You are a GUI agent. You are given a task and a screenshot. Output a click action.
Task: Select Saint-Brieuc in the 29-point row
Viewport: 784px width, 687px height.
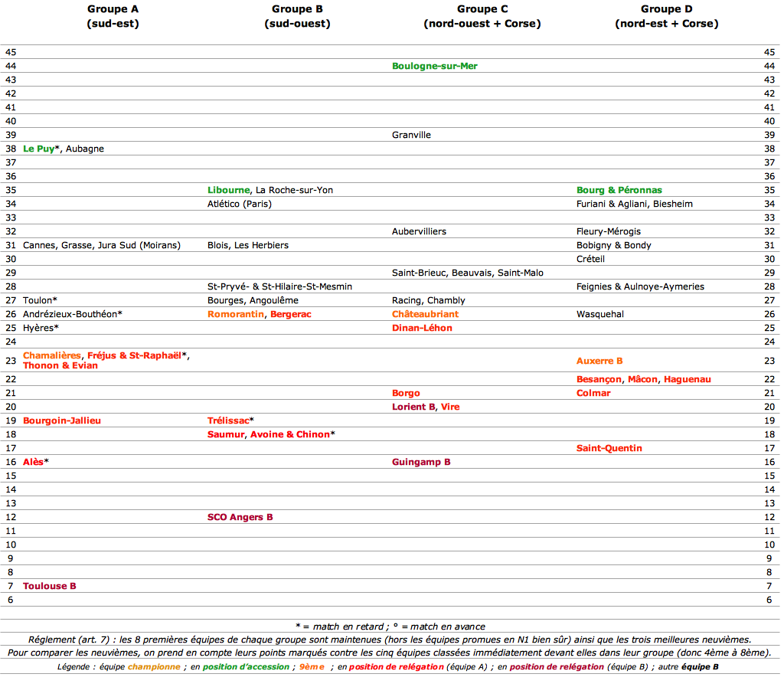[419, 273]
